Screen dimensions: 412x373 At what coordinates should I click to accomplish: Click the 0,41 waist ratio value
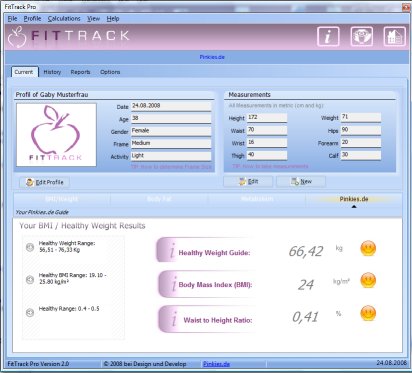[305, 317]
